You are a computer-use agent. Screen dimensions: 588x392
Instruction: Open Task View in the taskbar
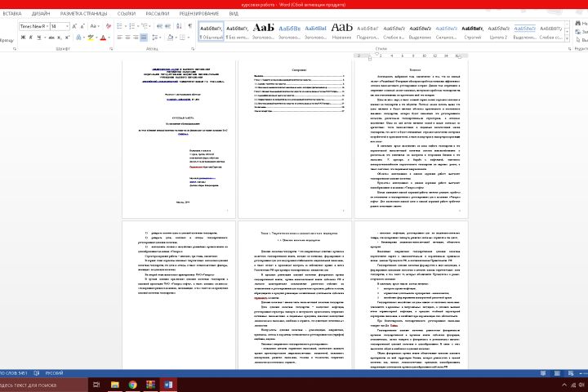(96, 385)
